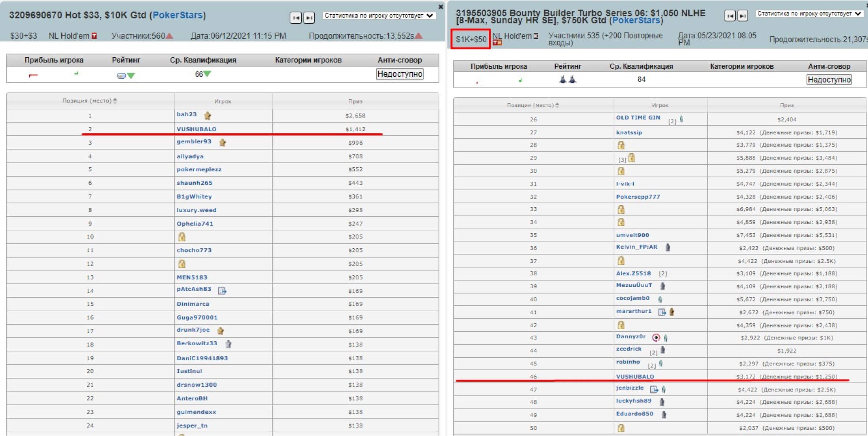Click the notes icon next to jenbizzle
Image resolution: width=868 pixels, height=436 pixels.
654,389
